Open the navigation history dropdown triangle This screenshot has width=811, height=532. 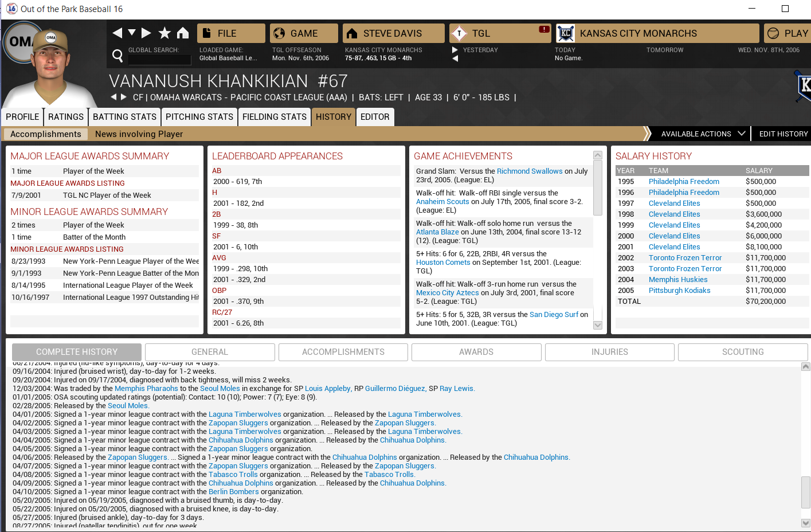point(132,33)
